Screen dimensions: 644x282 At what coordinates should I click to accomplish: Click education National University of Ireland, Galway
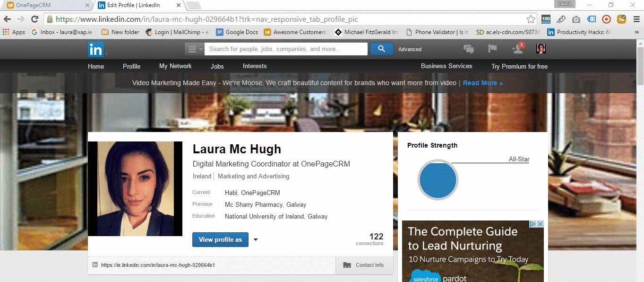point(276,216)
